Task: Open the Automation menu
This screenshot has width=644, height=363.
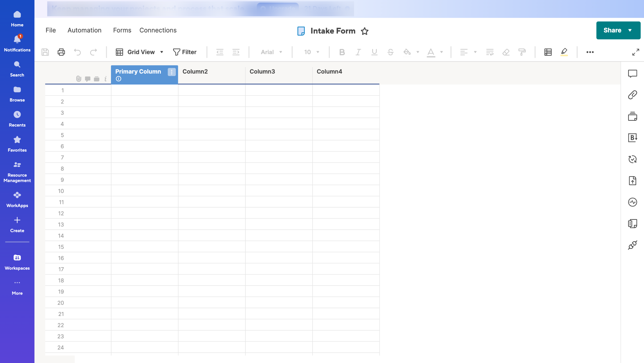Action: (84, 30)
